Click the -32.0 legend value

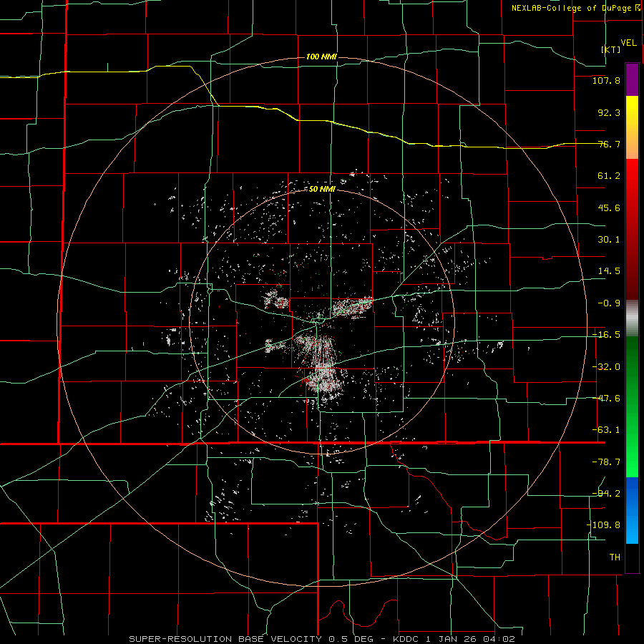coord(606,367)
